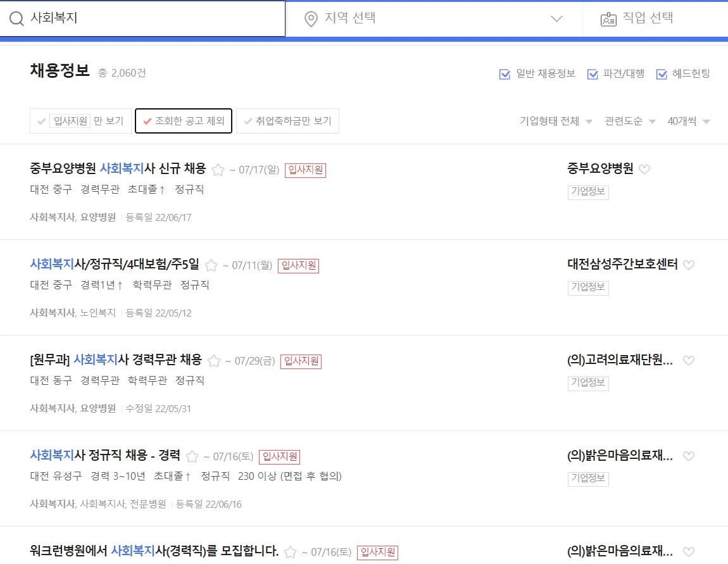Click 입사지원 button for 07/11(월) posting

pos(298,265)
